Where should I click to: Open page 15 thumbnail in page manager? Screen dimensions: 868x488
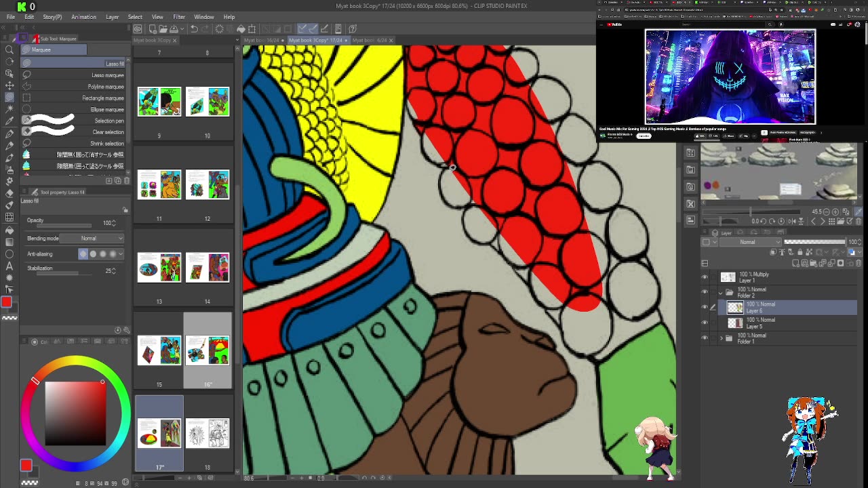coord(159,350)
